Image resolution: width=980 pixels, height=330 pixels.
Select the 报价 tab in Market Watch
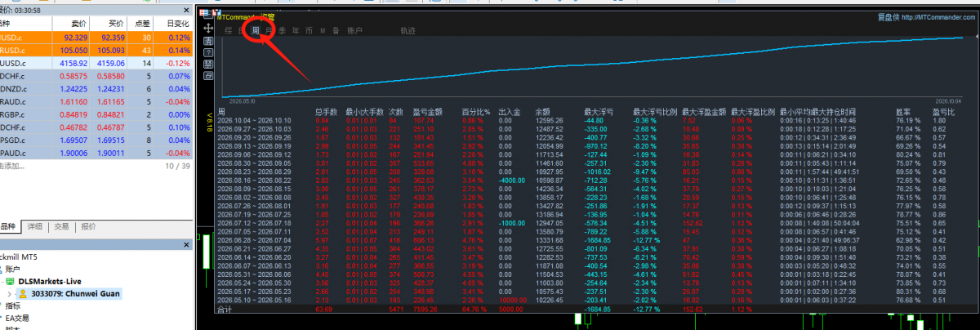(87, 227)
